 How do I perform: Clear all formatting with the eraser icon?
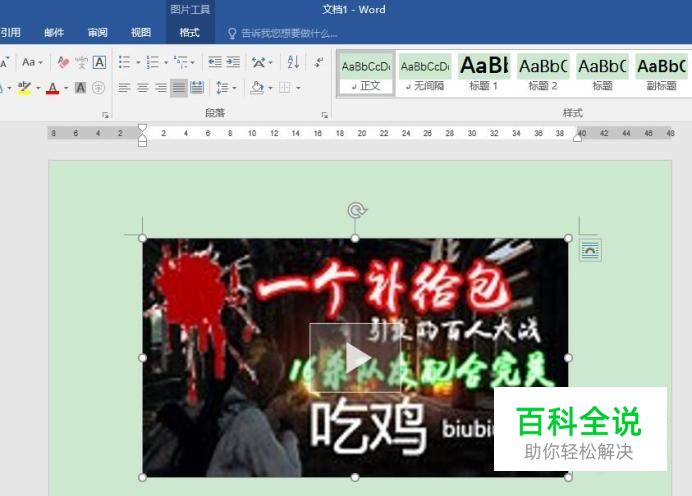click(x=63, y=62)
